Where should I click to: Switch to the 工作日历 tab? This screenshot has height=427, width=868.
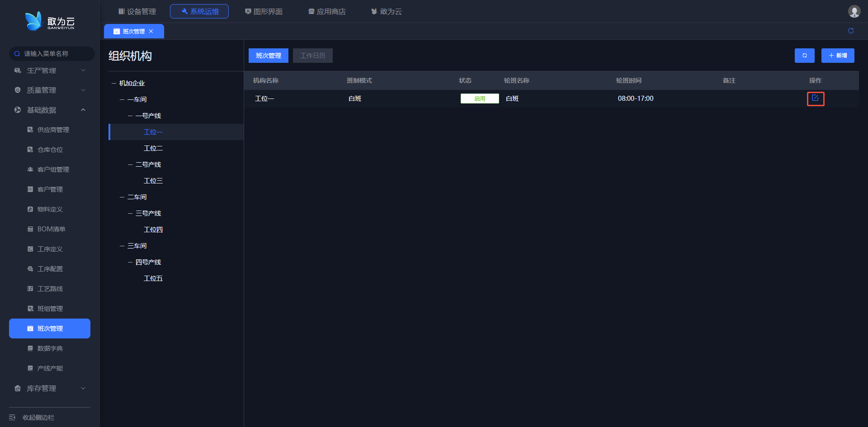[x=312, y=56]
